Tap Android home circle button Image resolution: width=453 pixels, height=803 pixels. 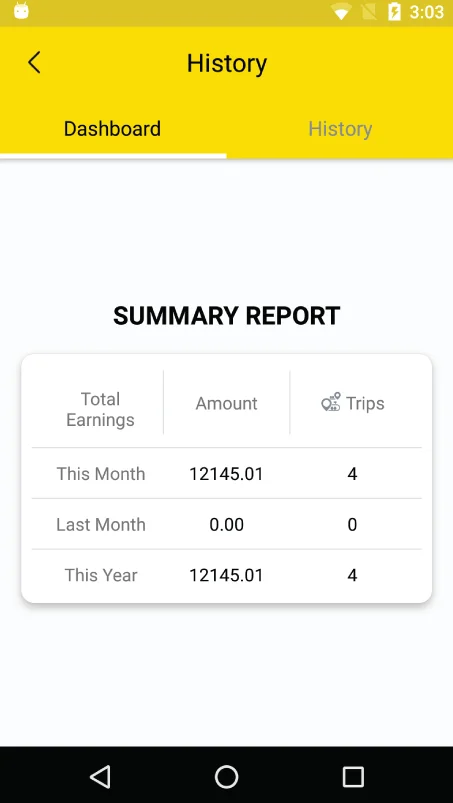(226, 776)
